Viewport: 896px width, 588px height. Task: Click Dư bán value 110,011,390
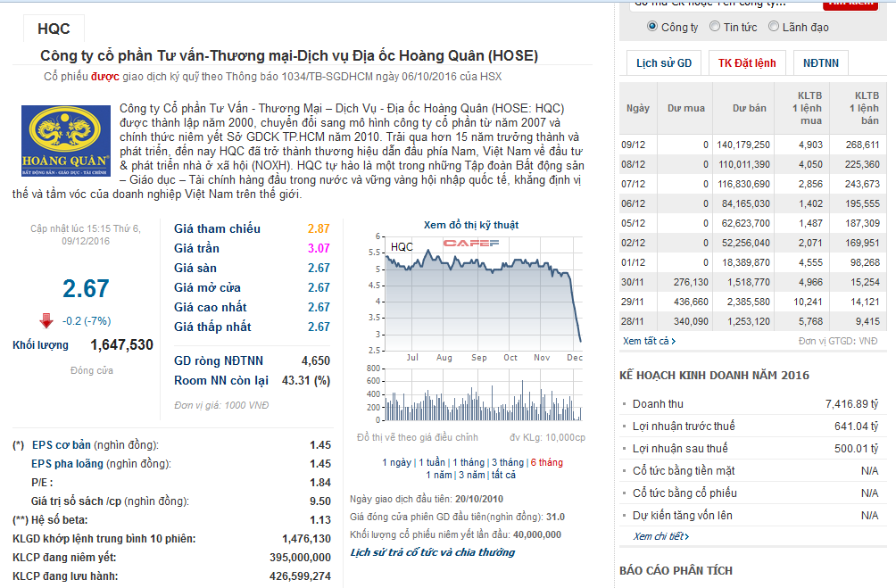coord(743,164)
